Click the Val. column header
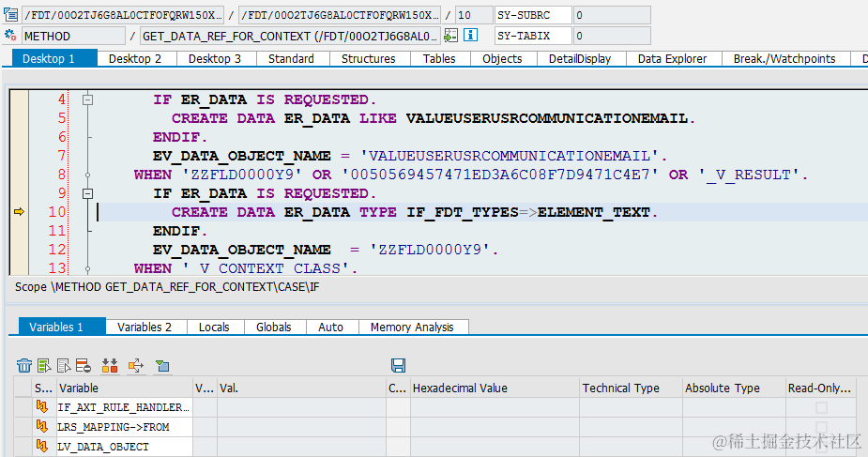 [x=301, y=388]
